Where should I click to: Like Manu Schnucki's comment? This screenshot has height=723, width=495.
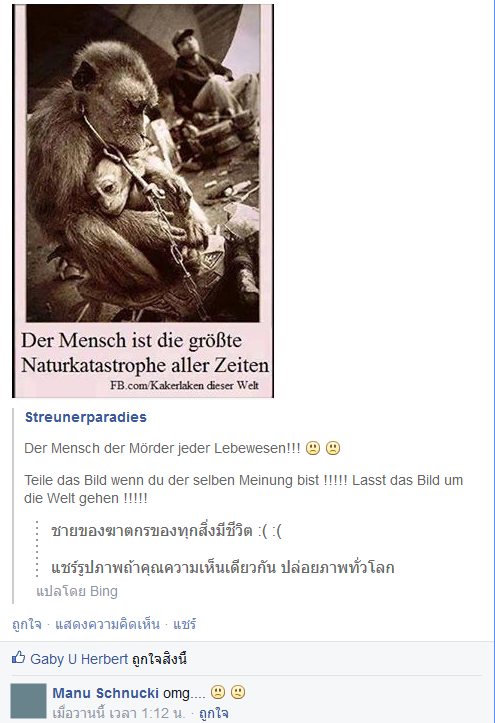tap(213, 713)
